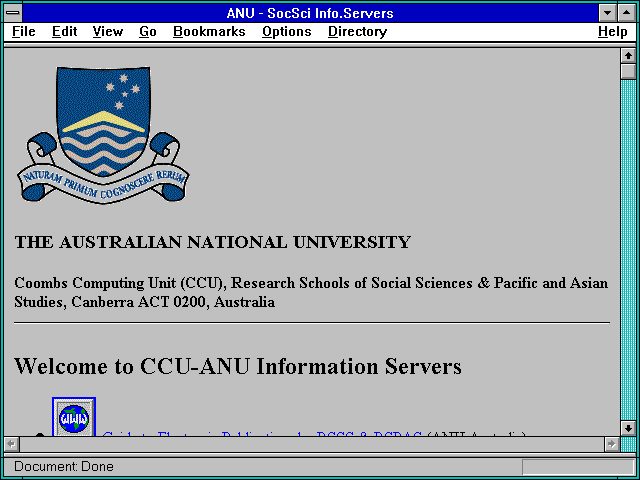Click the vertical scrollbar down arrow
The height and width of the screenshot is (480, 640).
coord(628,428)
